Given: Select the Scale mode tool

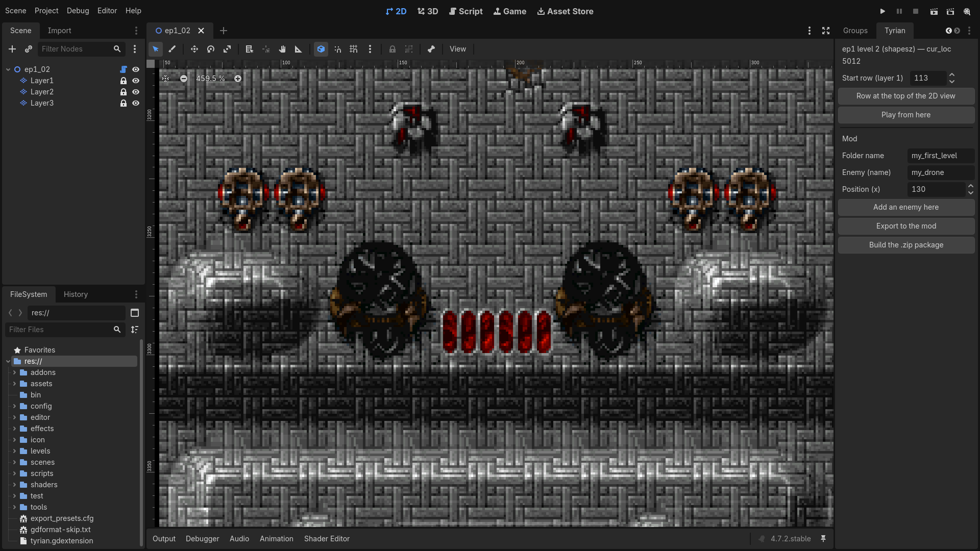Looking at the screenshot, I should 227,49.
